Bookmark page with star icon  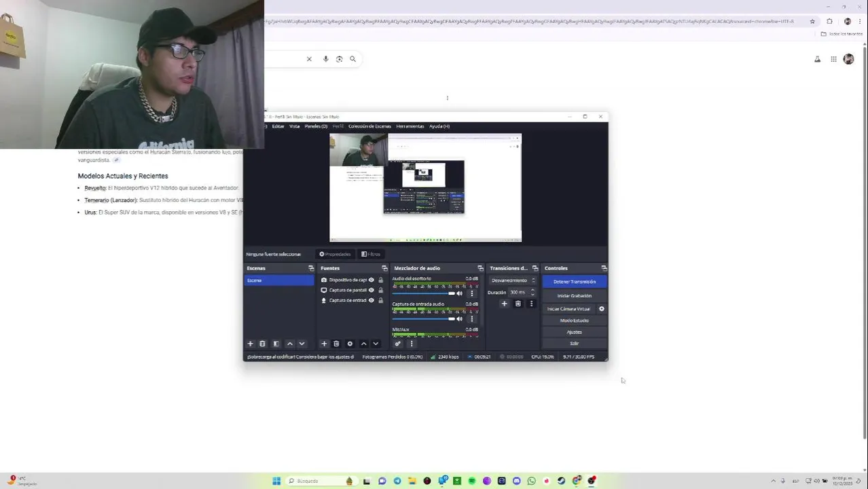pyautogui.click(x=812, y=21)
